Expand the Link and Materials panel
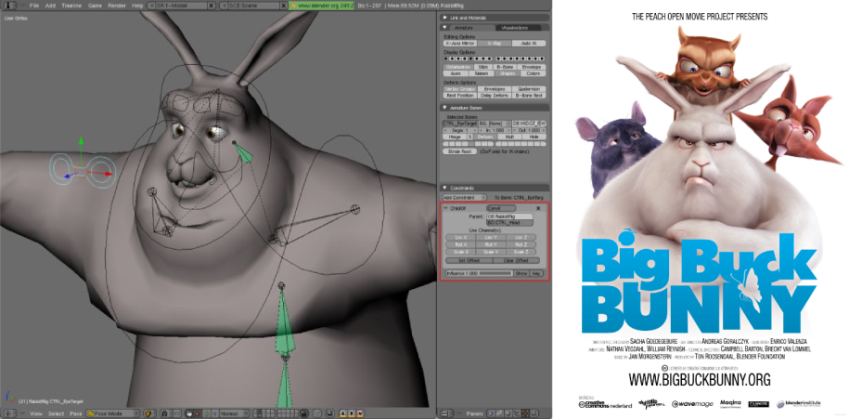This screenshot has width=849, height=419. (x=445, y=18)
